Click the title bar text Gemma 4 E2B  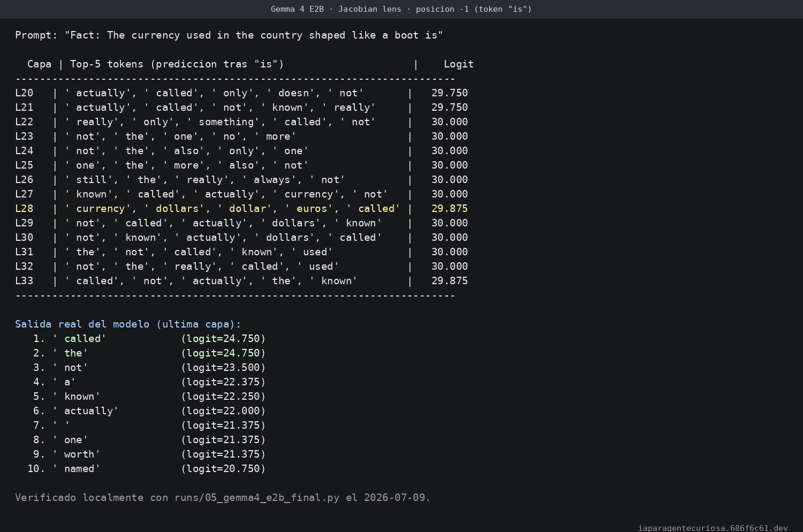coord(297,9)
